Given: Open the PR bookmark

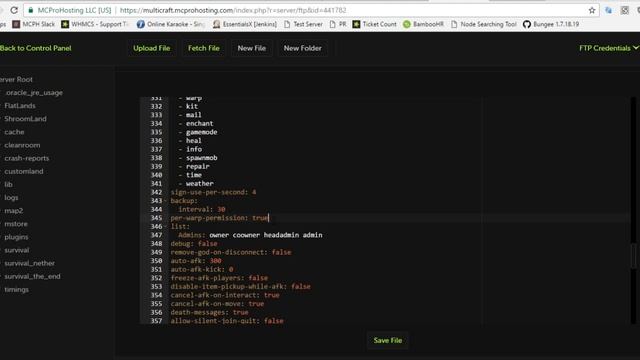Looking at the screenshot, I should 338,24.
